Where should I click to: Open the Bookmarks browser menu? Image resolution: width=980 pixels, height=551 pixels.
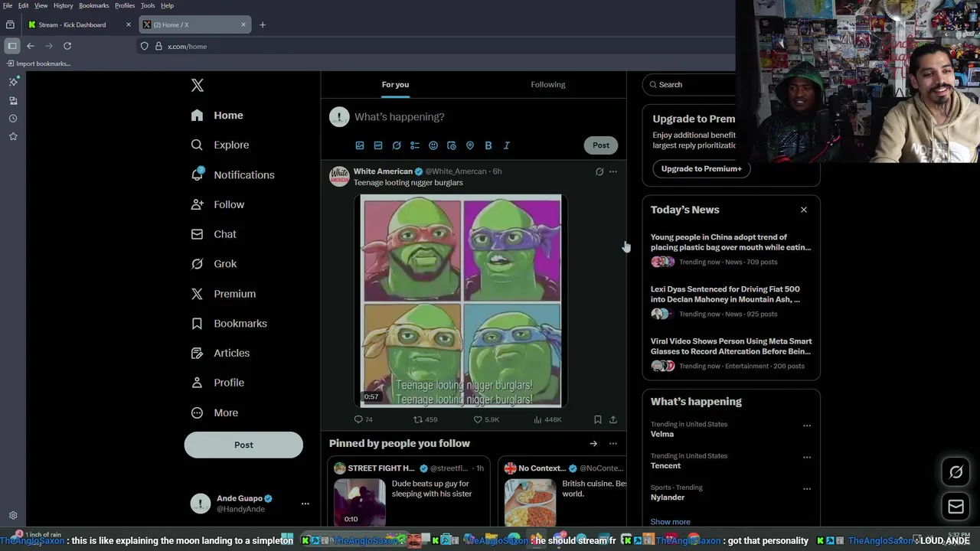point(94,5)
